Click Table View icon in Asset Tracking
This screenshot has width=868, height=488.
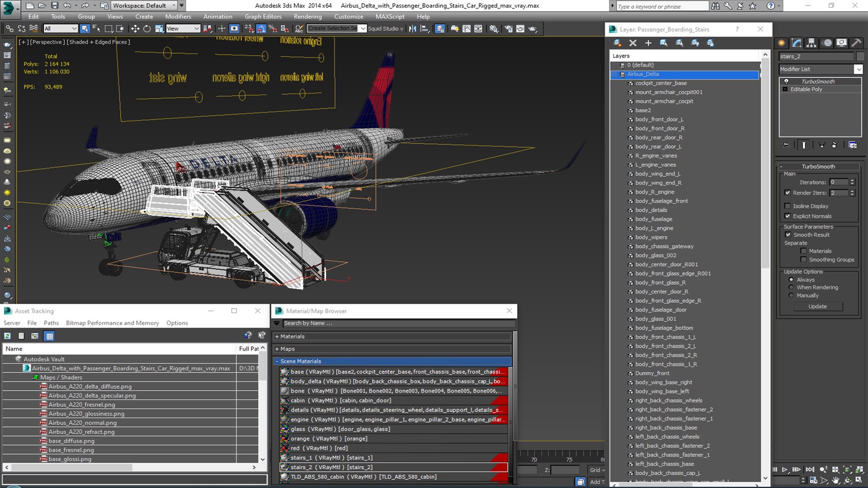click(x=50, y=336)
